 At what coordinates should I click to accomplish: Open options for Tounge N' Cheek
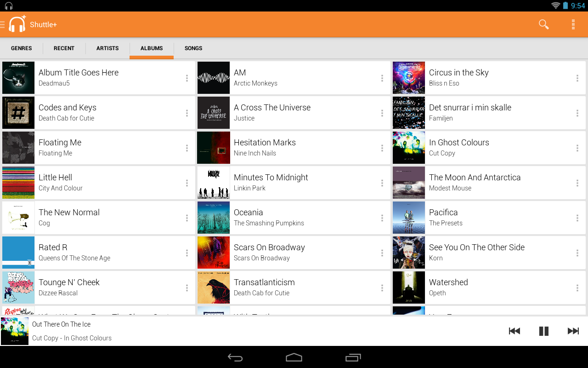pos(187,288)
